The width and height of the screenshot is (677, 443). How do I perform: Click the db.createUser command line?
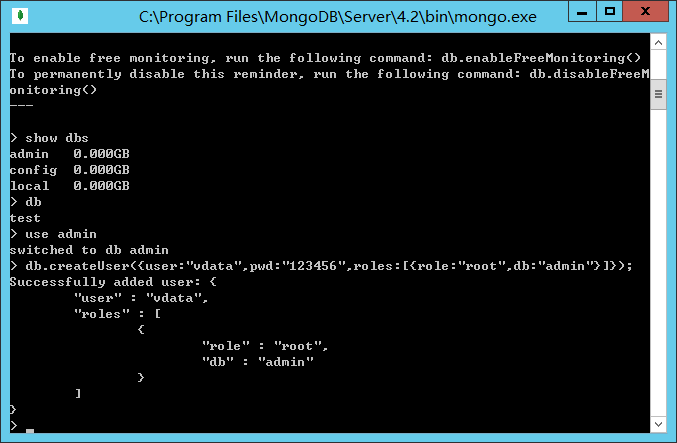321,266
